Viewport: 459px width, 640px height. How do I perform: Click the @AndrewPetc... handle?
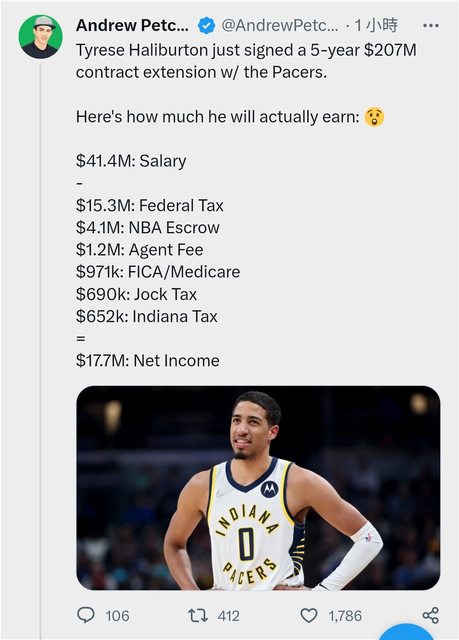pos(280,26)
